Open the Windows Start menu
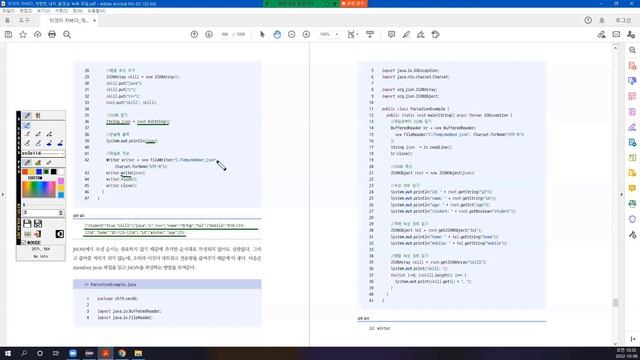The image size is (640, 360). click(8, 353)
